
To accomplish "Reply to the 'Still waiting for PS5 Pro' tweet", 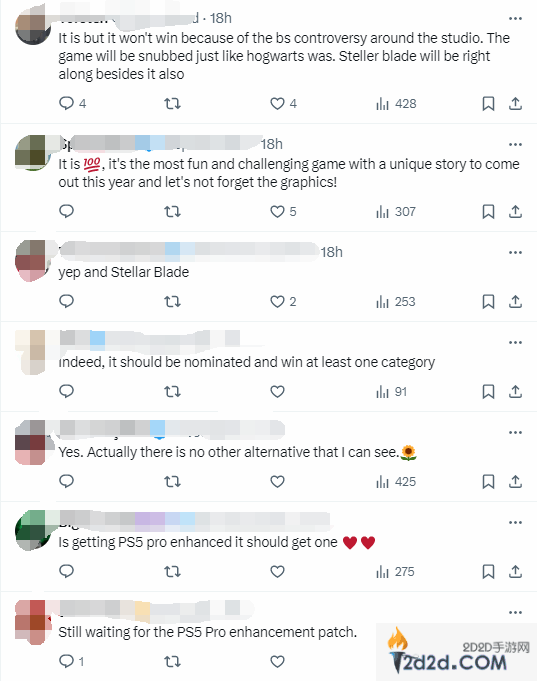I will pyautogui.click(x=71, y=661).
